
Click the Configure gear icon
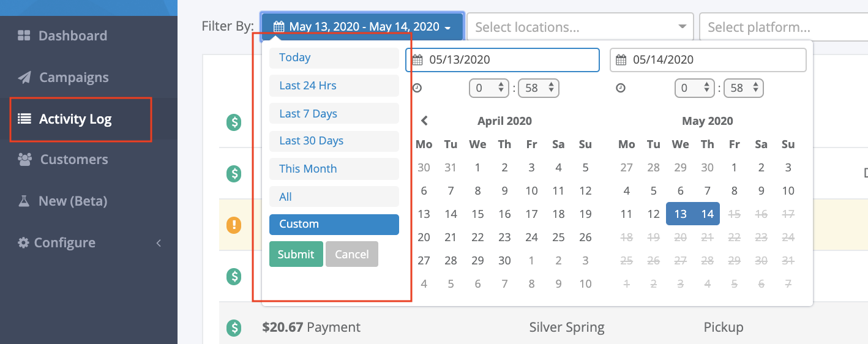tap(23, 243)
